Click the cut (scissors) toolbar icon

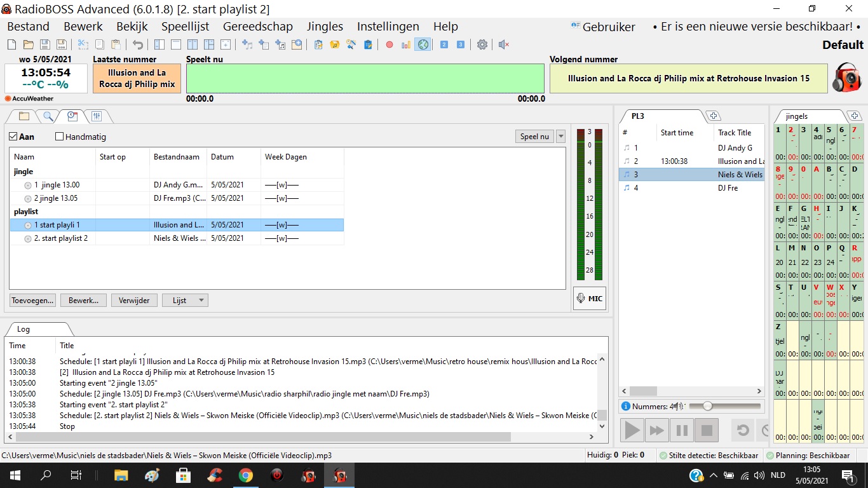83,44
